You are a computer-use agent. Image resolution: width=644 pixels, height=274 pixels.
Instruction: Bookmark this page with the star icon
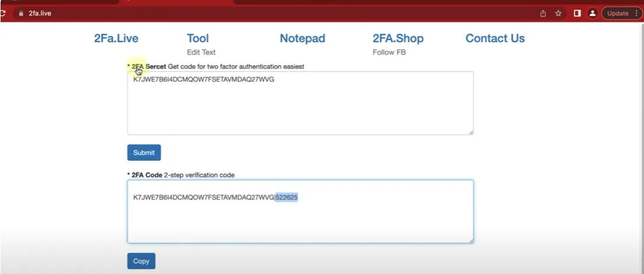pos(558,14)
